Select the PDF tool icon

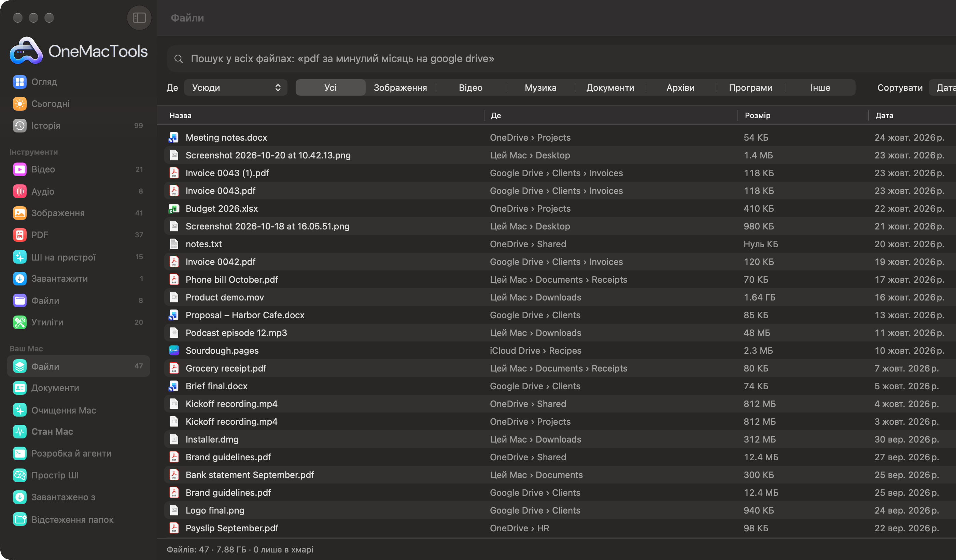(x=20, y=235)
